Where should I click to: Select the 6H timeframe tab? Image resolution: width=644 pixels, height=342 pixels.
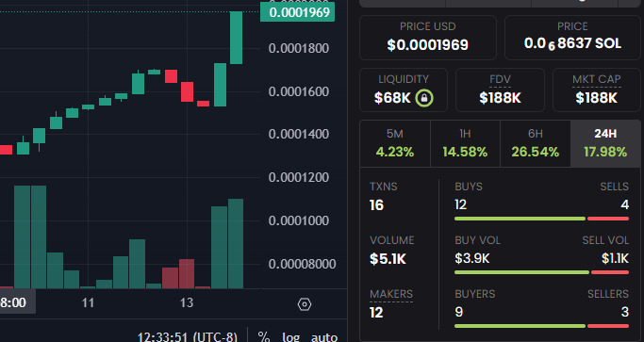tap(536, 143)
